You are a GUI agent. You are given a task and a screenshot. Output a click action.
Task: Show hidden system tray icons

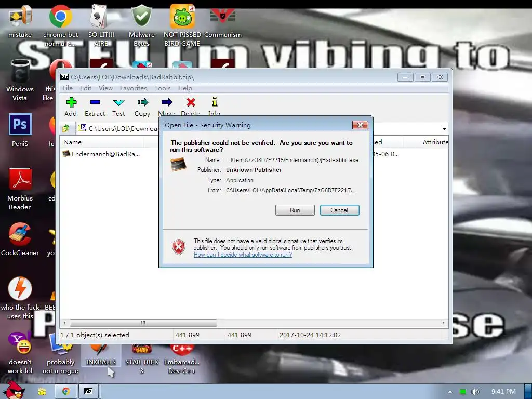(x=450, y=392)
